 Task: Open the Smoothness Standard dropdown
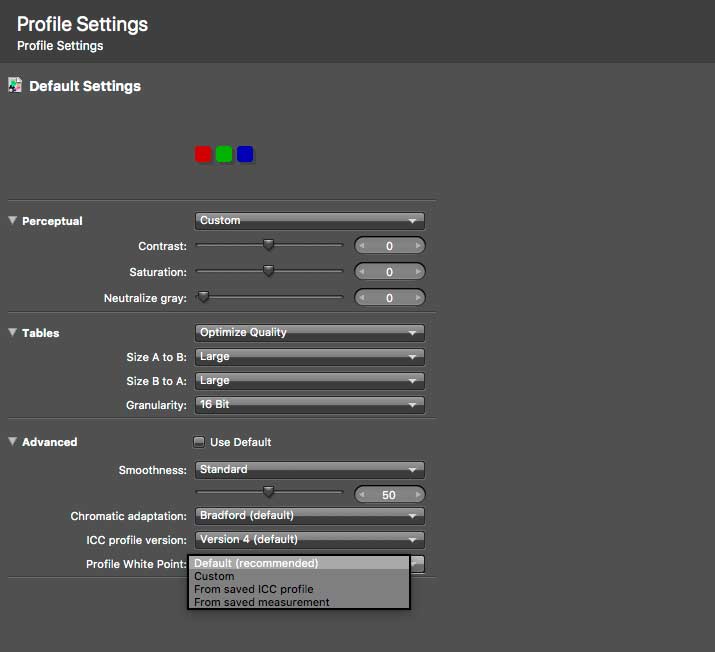point(310,470)
